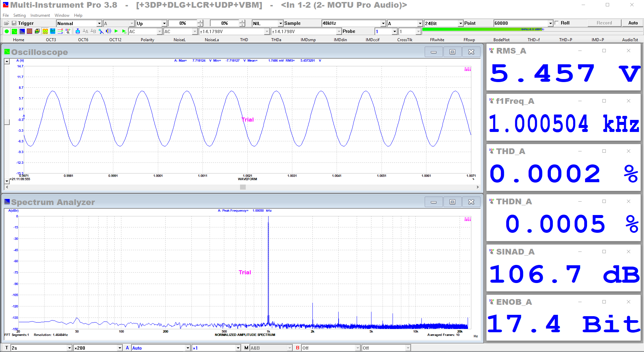
Task: Click the Oscilloscope panel title icon
Action: [x=7, y=52]
